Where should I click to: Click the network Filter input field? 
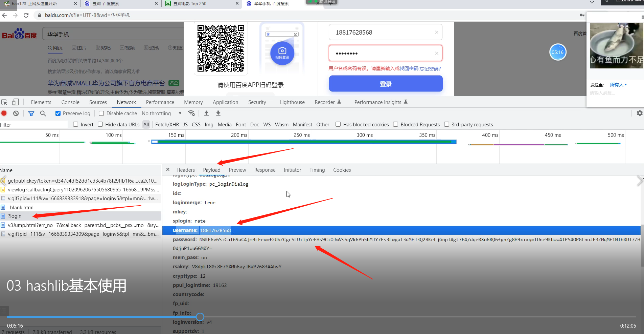(x=34, y=125)
